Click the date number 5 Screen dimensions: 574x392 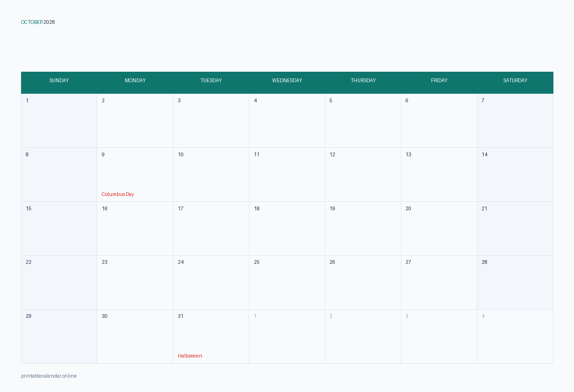pos(331,101)
